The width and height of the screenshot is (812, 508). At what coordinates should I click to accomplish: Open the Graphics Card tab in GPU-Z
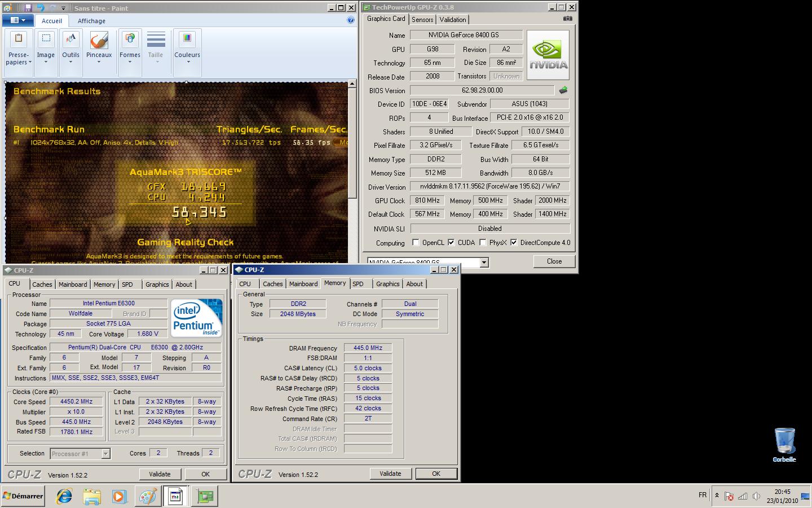pyautogui.click(x=386, y=19)
